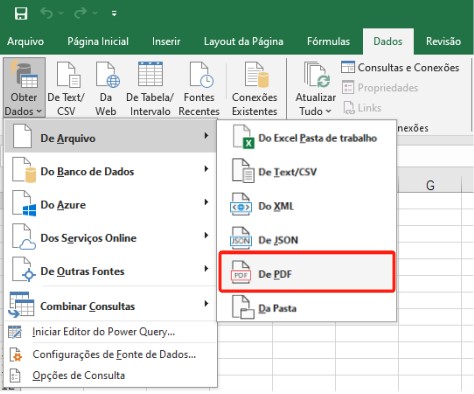Click the Azure Windows logo icon
Viewport: 474px width, 394px height.
[x=29, y=211]
